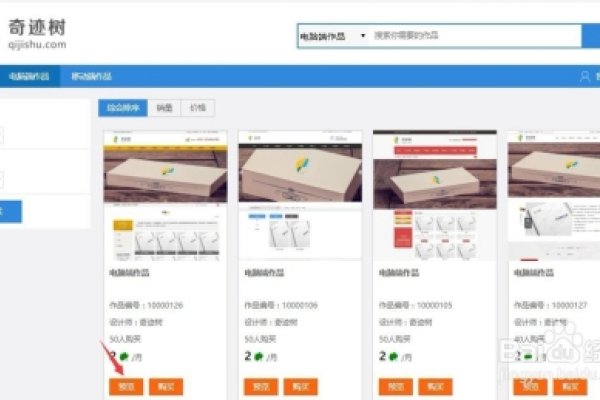The height and width of the screenshot is (400, 600).
Task: Buy work 10000127 with its 购买 button
Action: (x=570, y=387)
